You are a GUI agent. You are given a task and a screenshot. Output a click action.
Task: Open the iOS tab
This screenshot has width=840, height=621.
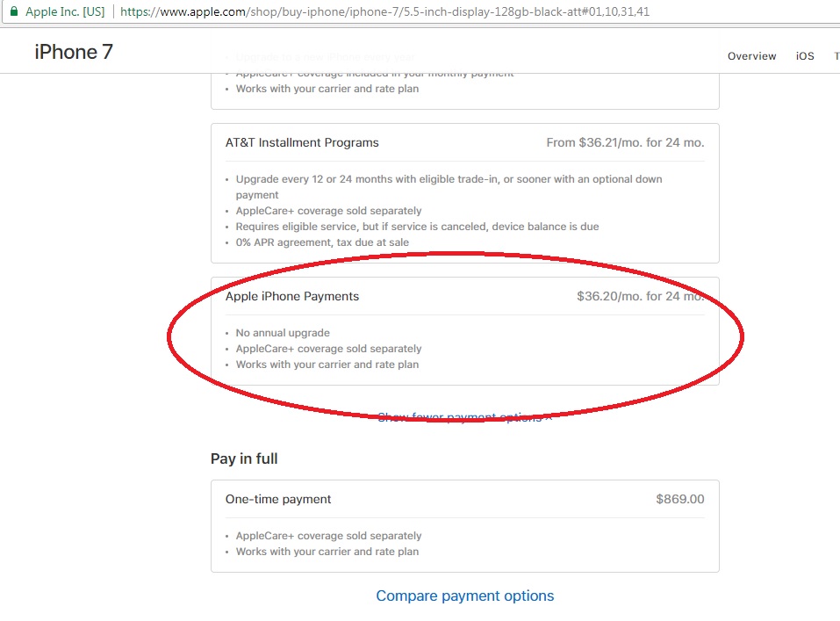point(805,55)
